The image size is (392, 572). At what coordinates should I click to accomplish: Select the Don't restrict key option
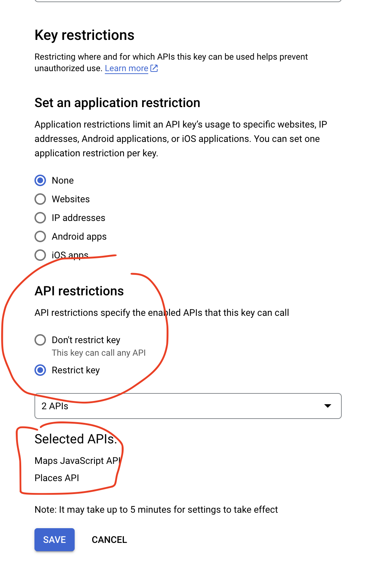[x=40, y=340]
